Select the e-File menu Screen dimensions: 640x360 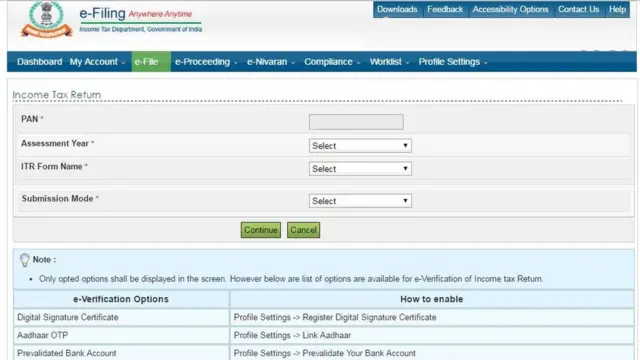tap(151, 62)
